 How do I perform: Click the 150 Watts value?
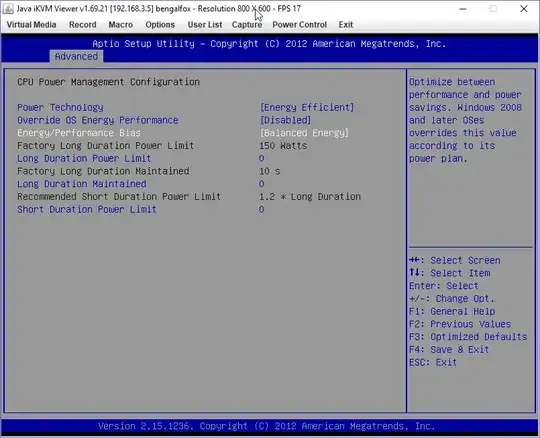283,146
